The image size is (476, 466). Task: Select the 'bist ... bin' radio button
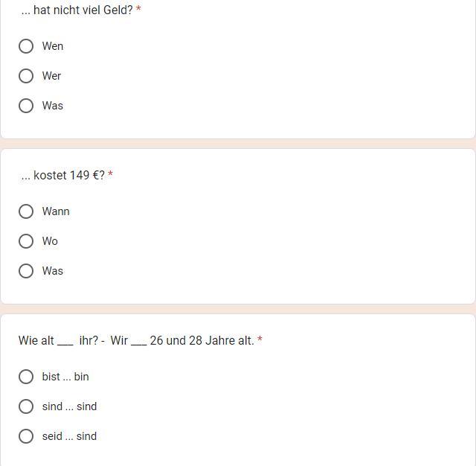[26, 377]
